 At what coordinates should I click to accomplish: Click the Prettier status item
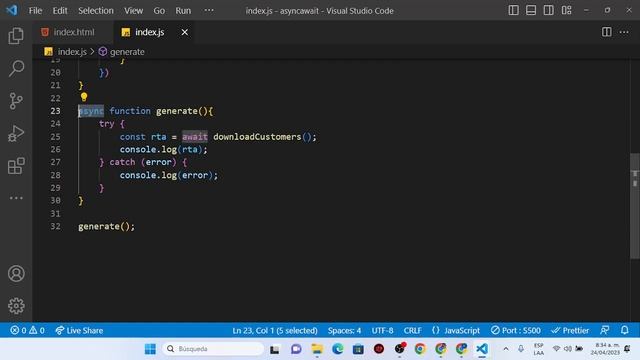pos(570,330)
